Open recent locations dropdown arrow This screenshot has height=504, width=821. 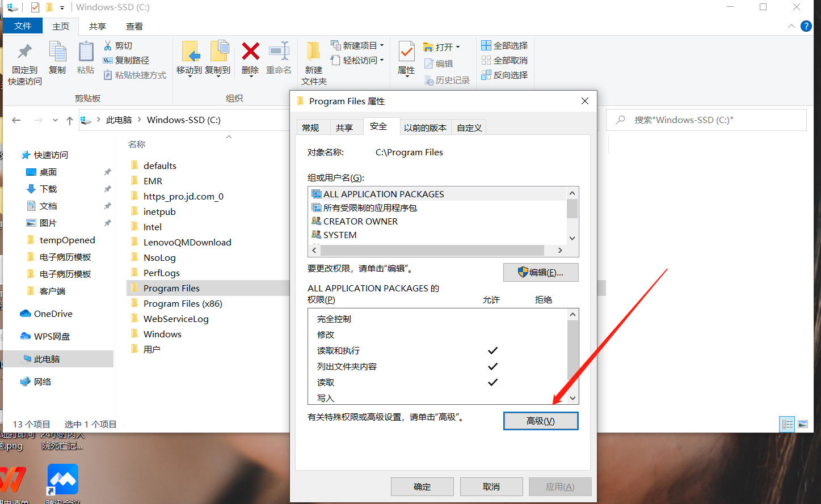(x=55, y=120)
